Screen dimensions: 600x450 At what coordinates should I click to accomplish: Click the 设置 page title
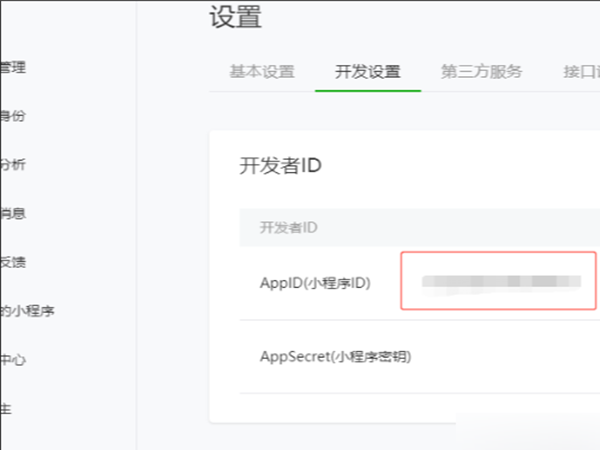coord(236,17)
